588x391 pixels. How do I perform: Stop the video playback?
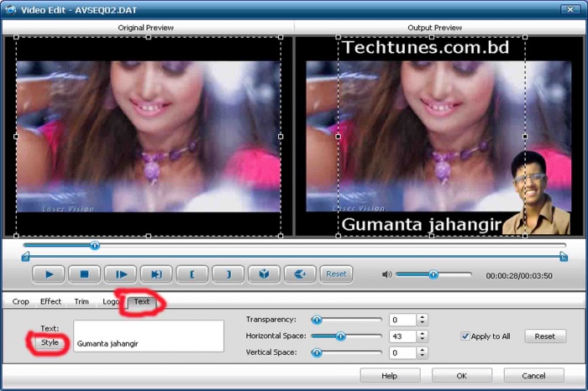[84, 274]
